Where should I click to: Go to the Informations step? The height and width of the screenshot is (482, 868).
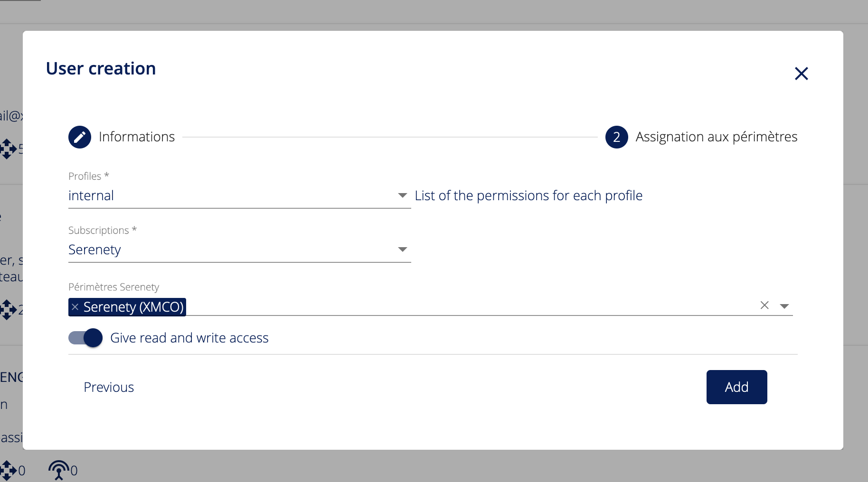tap(137, 137)
